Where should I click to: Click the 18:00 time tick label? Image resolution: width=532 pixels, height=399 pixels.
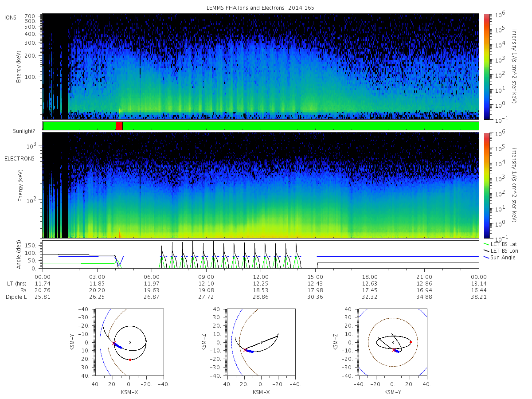point(370,276)
